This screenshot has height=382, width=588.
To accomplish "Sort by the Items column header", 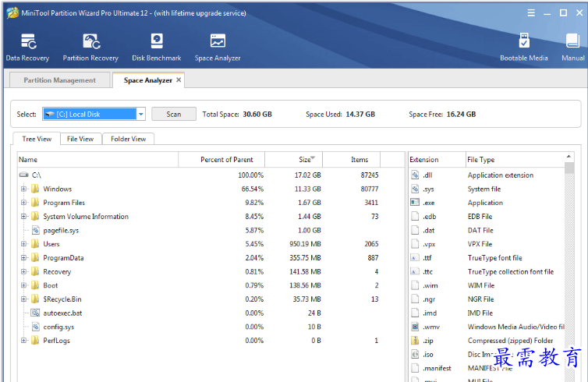I will (352, 159).
